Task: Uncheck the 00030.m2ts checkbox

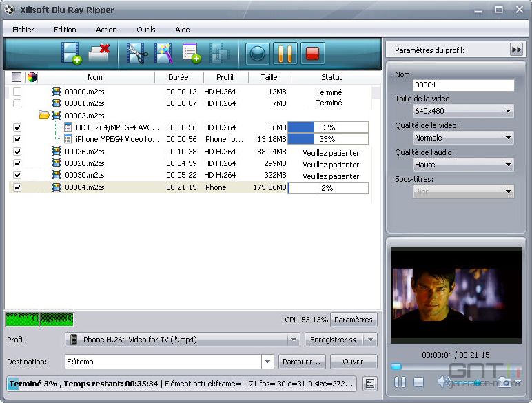Action: (17, 175)
